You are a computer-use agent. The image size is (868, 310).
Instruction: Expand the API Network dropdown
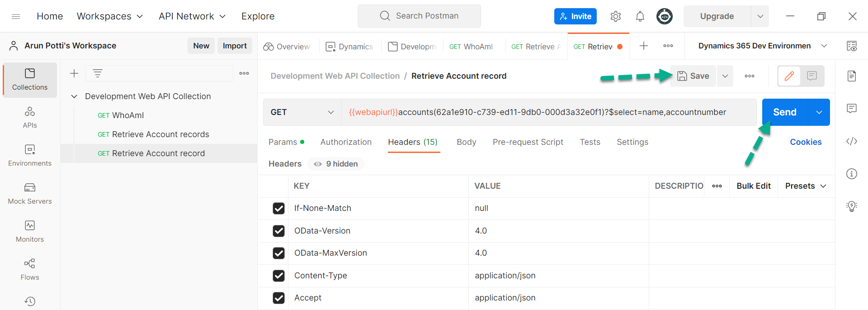pyautogui.click(x=192, y=16)
